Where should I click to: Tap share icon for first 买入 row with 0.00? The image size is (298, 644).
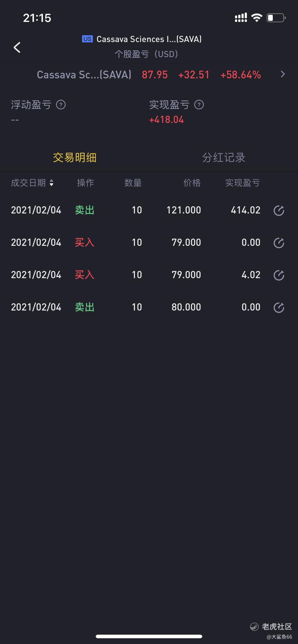[x=279, y=243]
